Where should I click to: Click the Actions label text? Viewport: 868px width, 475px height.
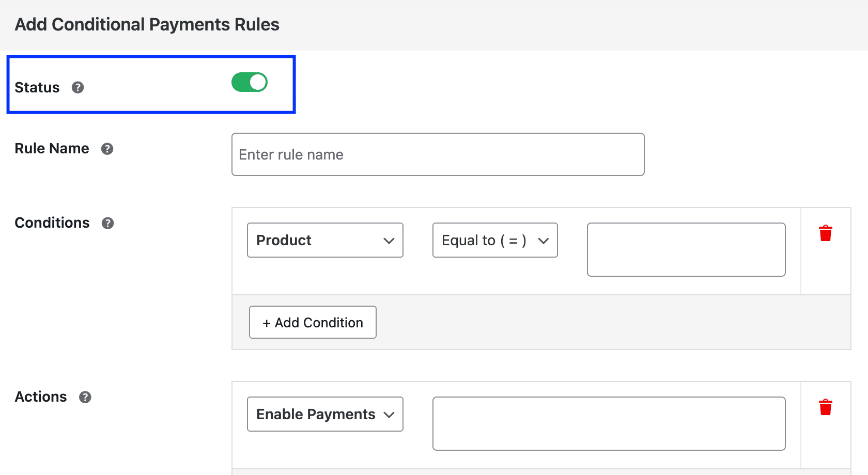pos(41,397)
